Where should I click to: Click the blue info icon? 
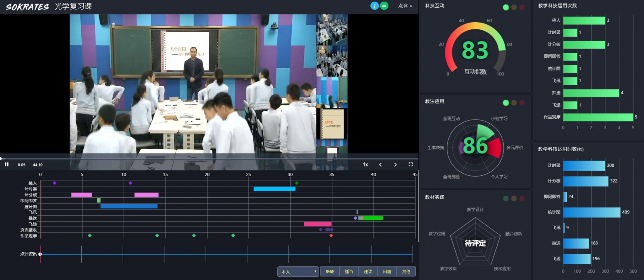click(374, 6)
